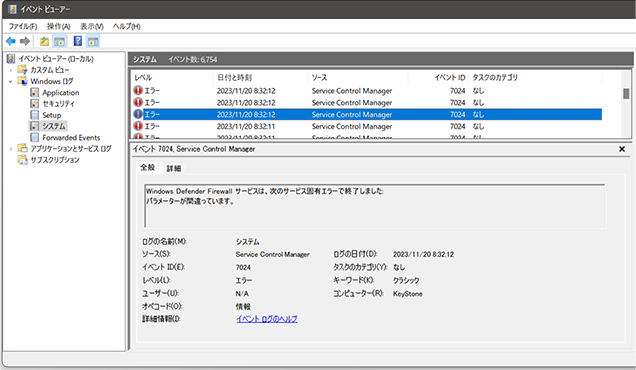This screenshot has height=370, width=636.
Task: Select the Setup log tree item
Action: (x=52, y=115)
